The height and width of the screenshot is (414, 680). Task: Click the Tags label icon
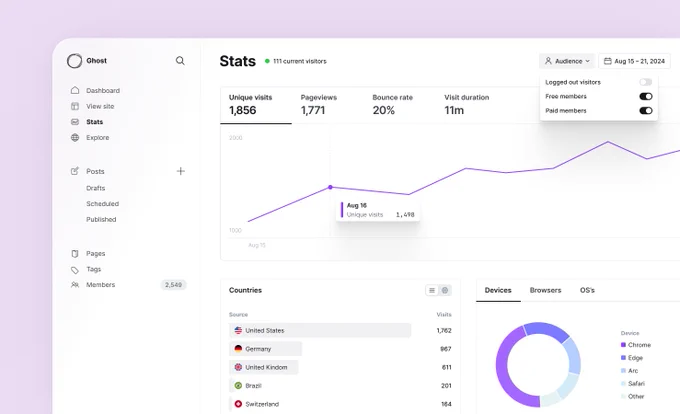click(75, 270)
